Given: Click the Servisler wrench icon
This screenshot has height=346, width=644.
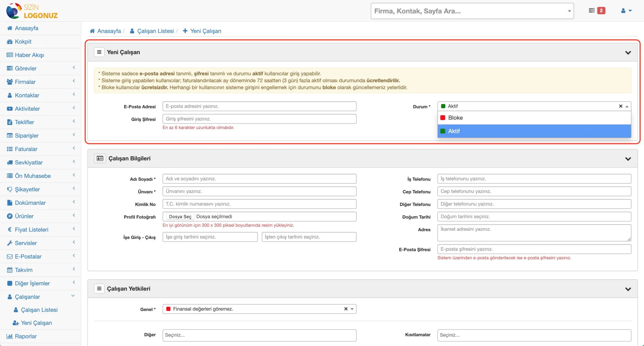Looking at the screenshot, I should click(x=10, y=243).
